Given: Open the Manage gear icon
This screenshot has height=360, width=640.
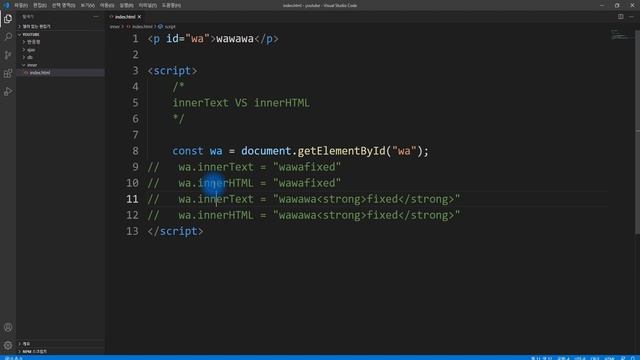Looking at the screenshot, I should click(x=8, y=345).
